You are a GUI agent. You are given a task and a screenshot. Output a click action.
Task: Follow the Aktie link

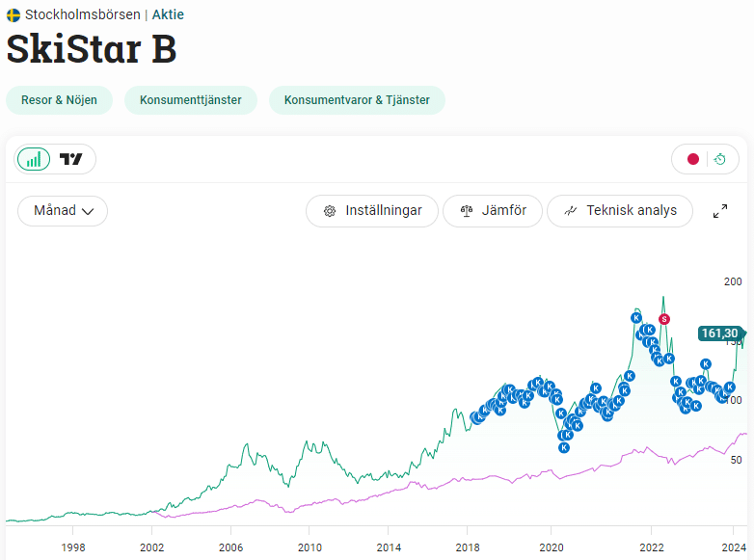pos(168,14)
